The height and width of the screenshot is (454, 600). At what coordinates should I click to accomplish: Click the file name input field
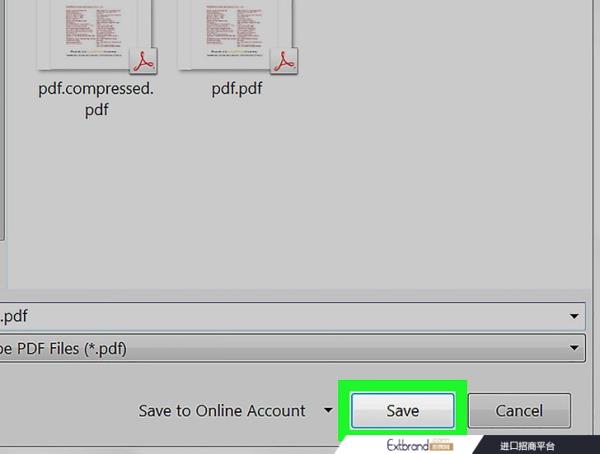[292, 316]
